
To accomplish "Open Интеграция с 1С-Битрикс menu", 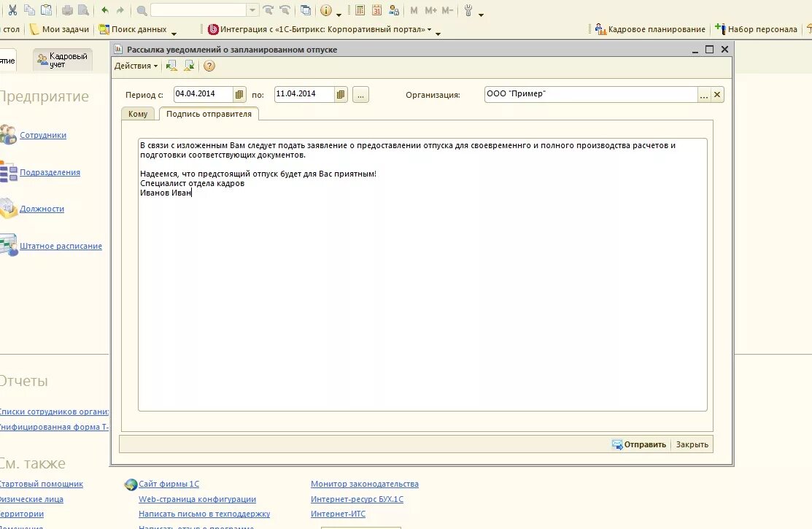I will [x=320, y=29].
